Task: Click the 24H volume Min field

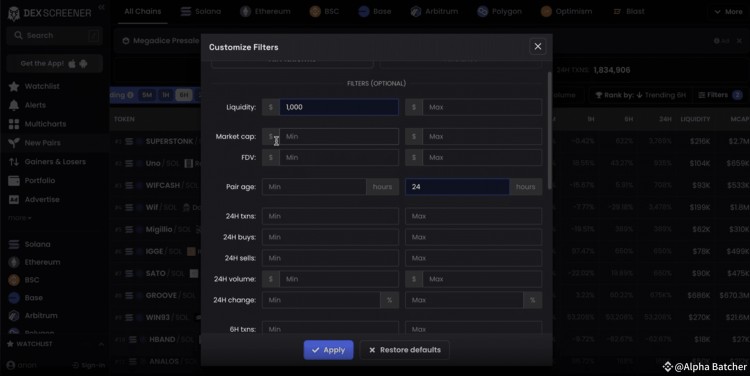Action: tap(339, 279)
